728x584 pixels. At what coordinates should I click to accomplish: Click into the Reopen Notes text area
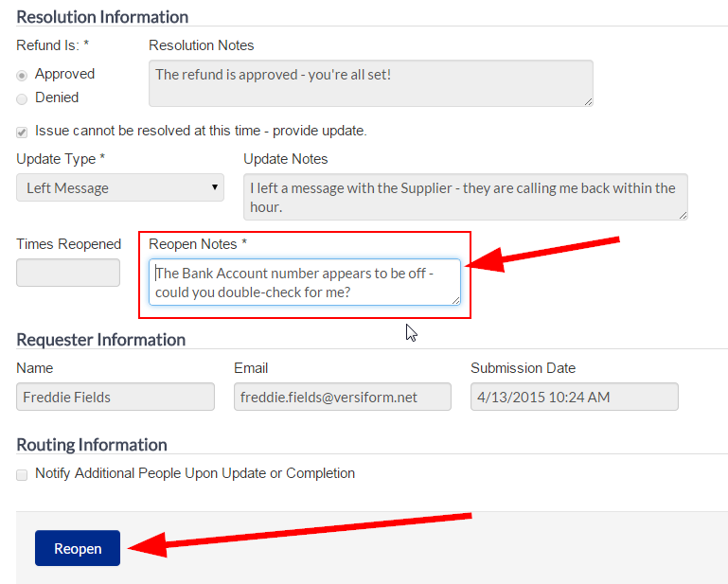click(x=305, y=282)
